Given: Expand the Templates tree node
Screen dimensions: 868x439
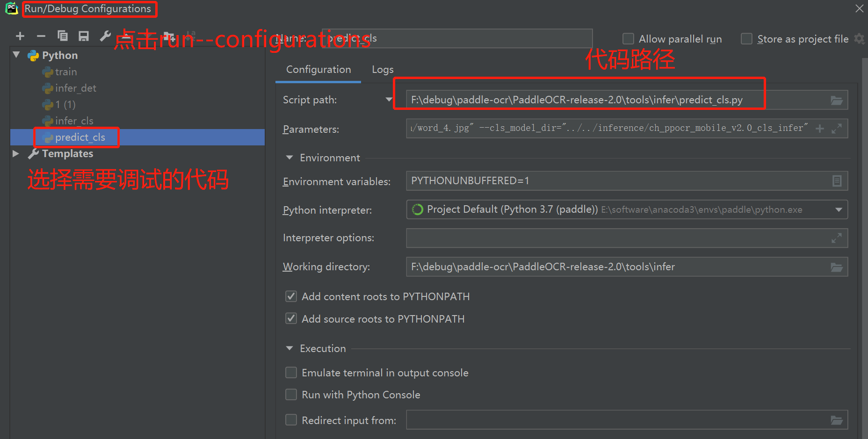Looking at the screenshot, I should [x=16, y=153].
